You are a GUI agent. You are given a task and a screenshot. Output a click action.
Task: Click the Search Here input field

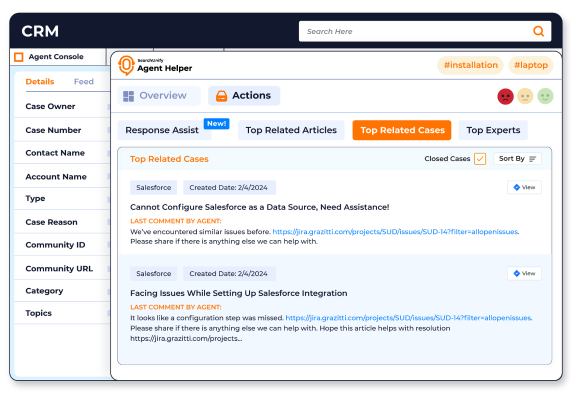425,31
